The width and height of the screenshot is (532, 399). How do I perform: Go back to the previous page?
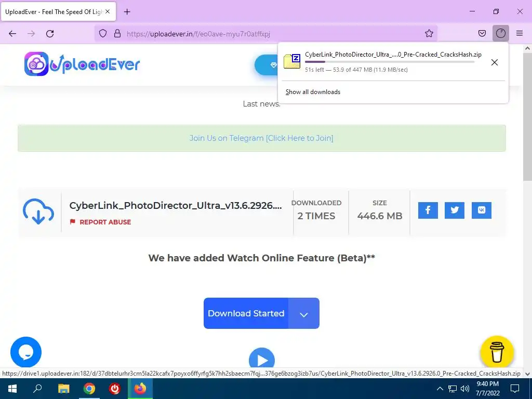coord(12,34)
